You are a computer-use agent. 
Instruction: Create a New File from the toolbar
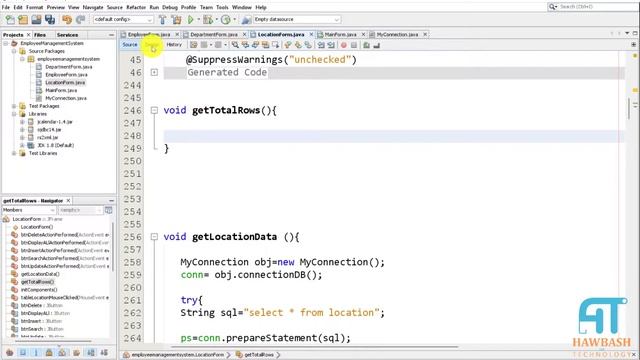point(10,20)
